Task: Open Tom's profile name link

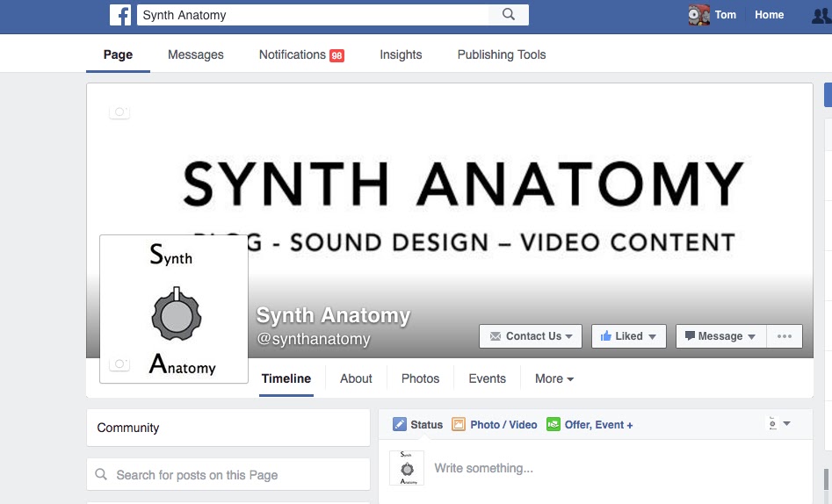Action: [x=726, y=15]
